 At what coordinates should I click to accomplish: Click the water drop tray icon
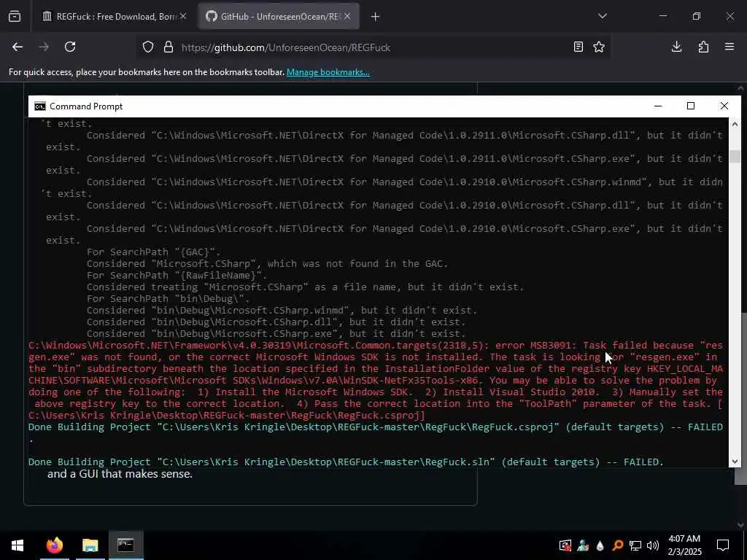600,545
